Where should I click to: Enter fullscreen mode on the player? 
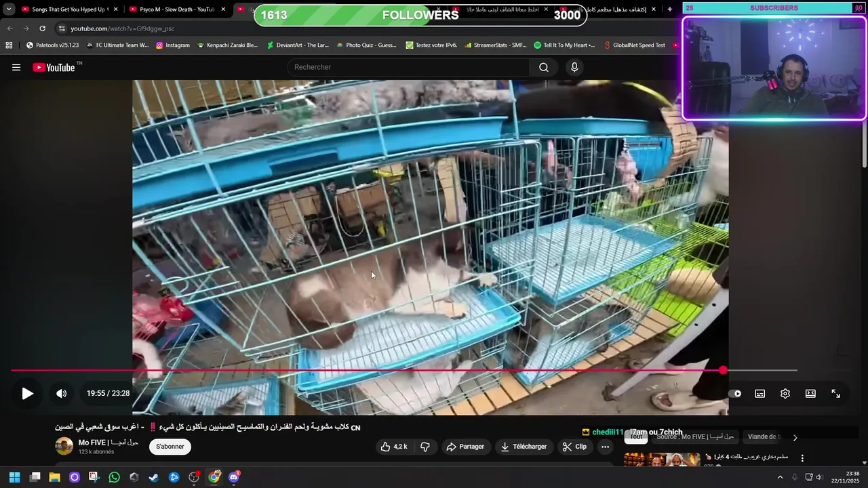[835, 394]
